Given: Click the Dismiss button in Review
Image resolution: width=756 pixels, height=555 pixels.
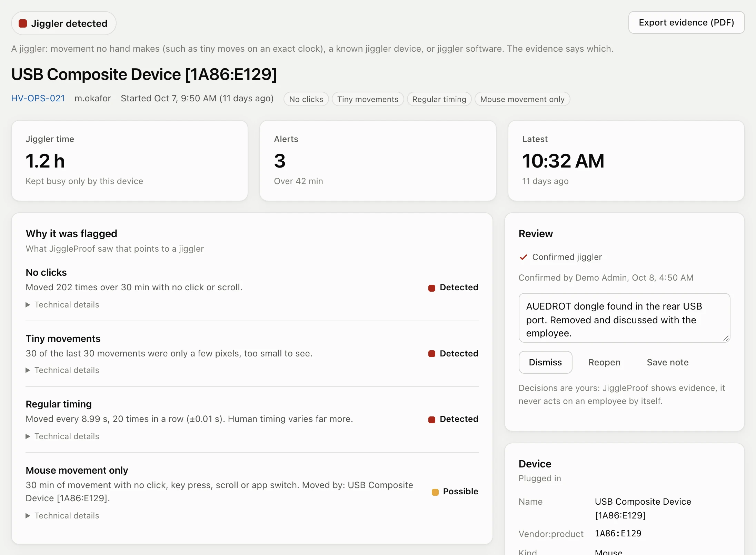Looking at the screenshot, I should [545, 362].
